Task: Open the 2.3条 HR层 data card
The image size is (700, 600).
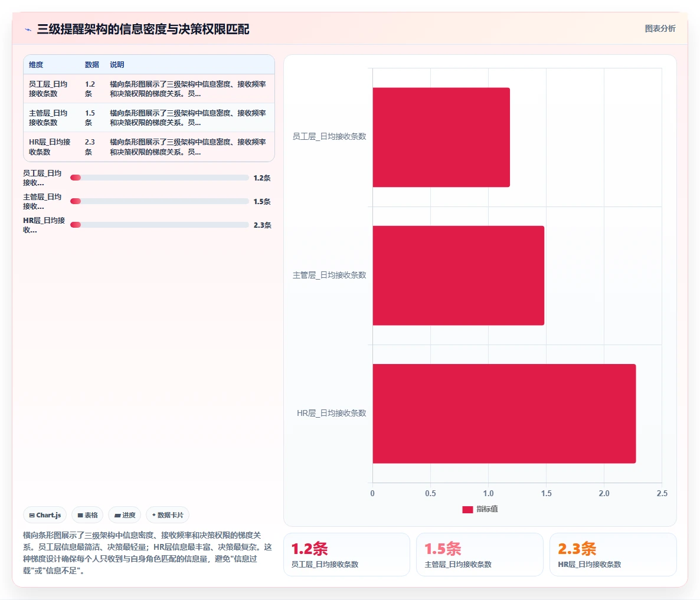Action: click(613, 555)
